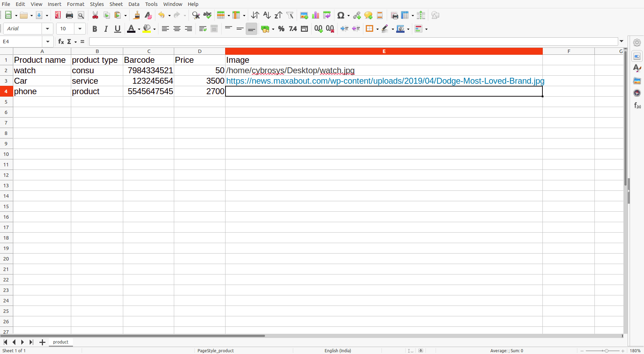Align cell text right
644x354 pixels.
tap(188, 29)
